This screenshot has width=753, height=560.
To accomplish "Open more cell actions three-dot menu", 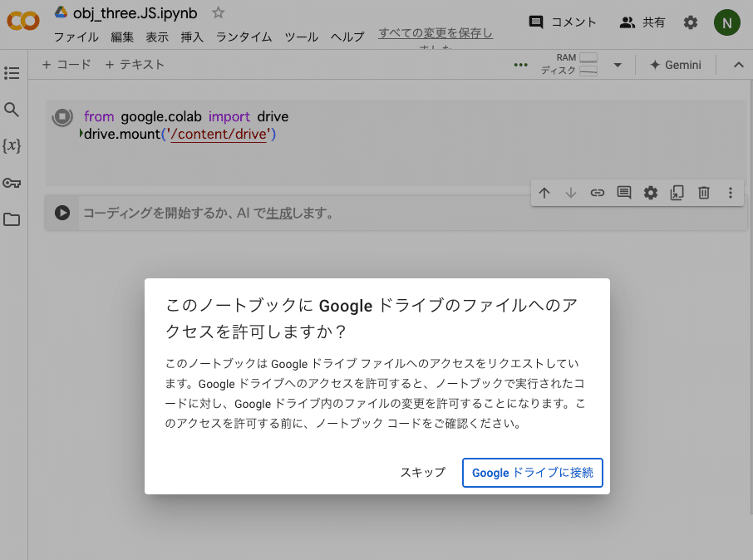I will (731, 193).
